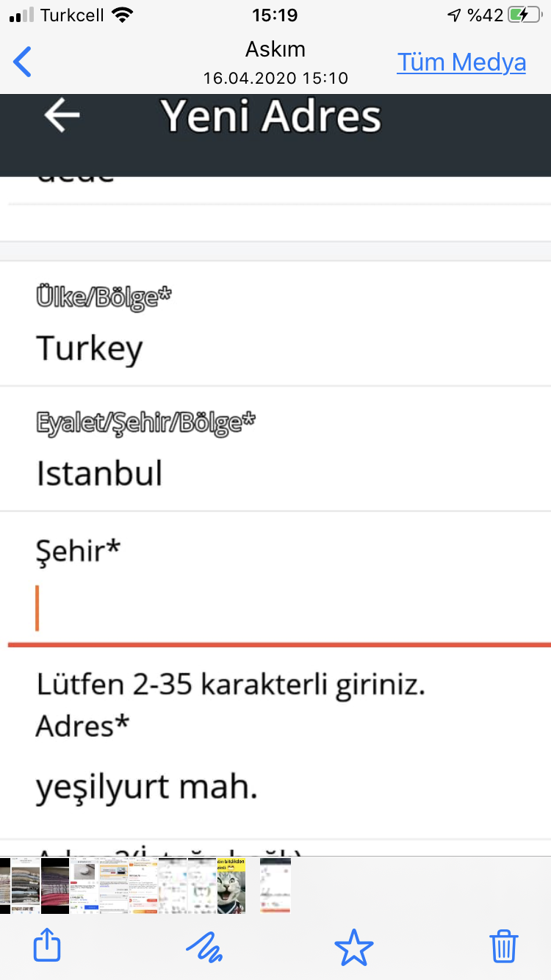Tap the share icon
Image resolution: width=551 pixels, height=980 pixels.
[47, 945]
